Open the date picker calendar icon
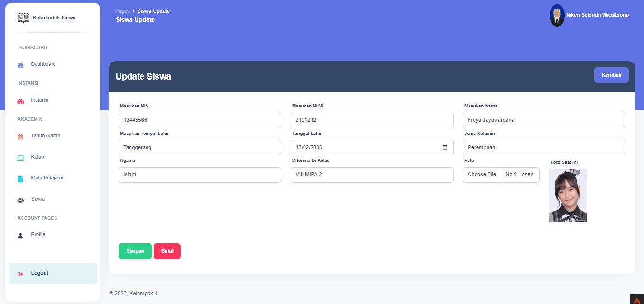Image resolution: width=644 pixels, height=304 pixels. tap(445, 147)
